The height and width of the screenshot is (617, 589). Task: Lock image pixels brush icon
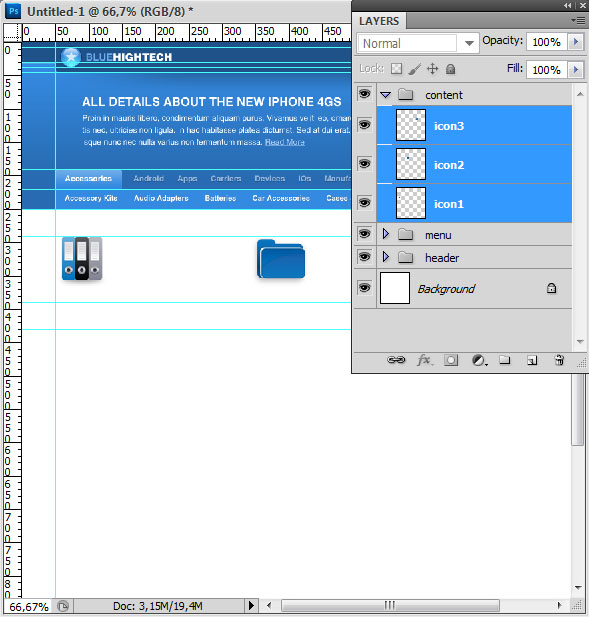coord(414,69)
